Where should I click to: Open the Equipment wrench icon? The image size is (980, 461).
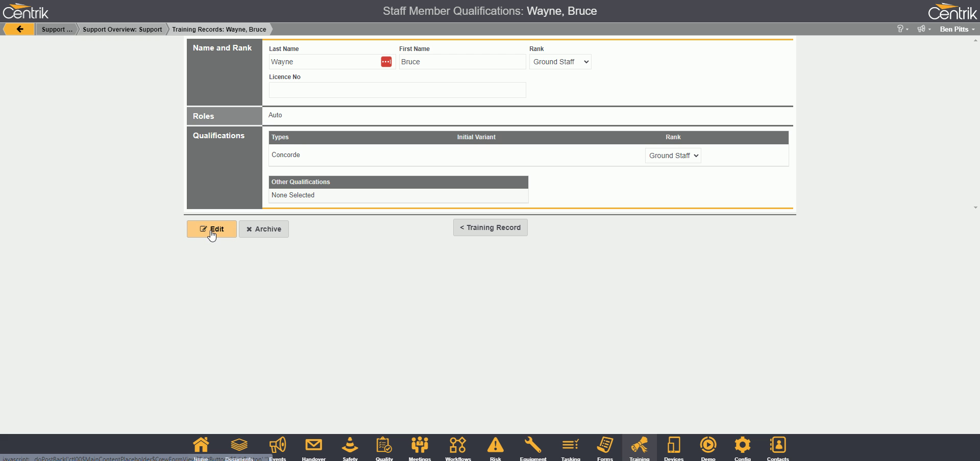click(533, 447)
